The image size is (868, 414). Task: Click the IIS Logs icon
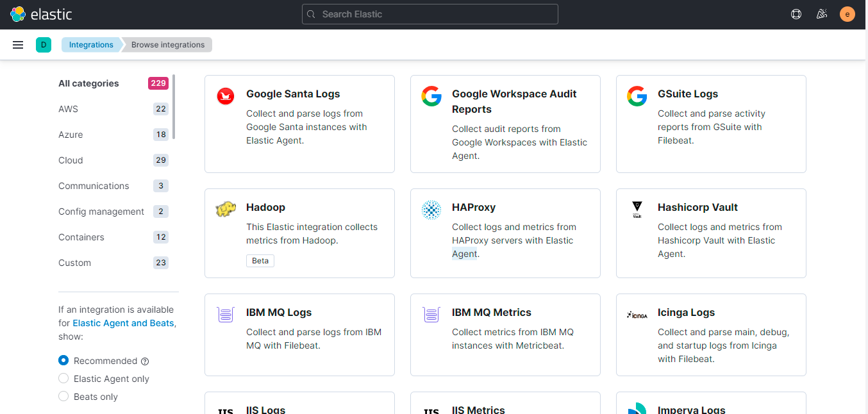tap(226, 410)
